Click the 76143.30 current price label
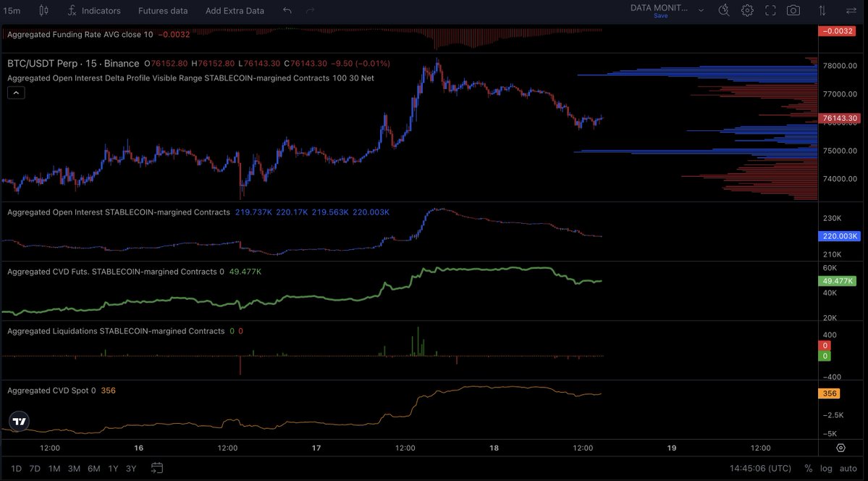This screenshot has height=481, width=868. (x=839, y=118)
